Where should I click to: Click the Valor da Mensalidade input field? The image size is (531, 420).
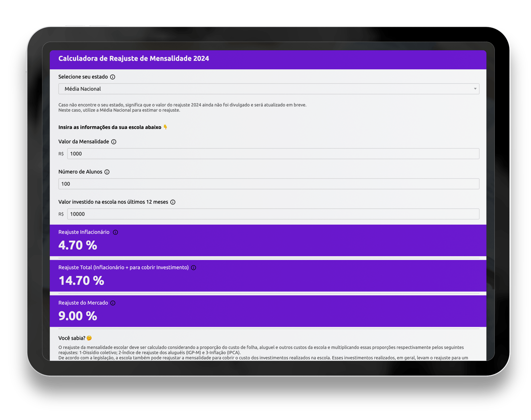pos(273,154)
